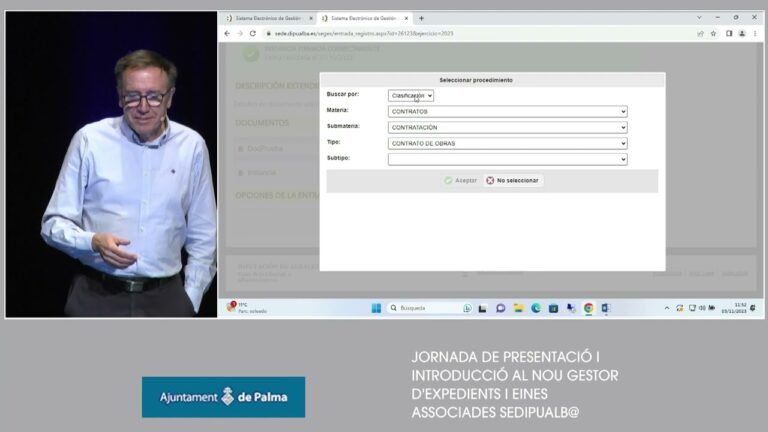Launch Microsoft Edge from the taskbar
This screenshot has width=768, height=432.
[x=536, y=308]
